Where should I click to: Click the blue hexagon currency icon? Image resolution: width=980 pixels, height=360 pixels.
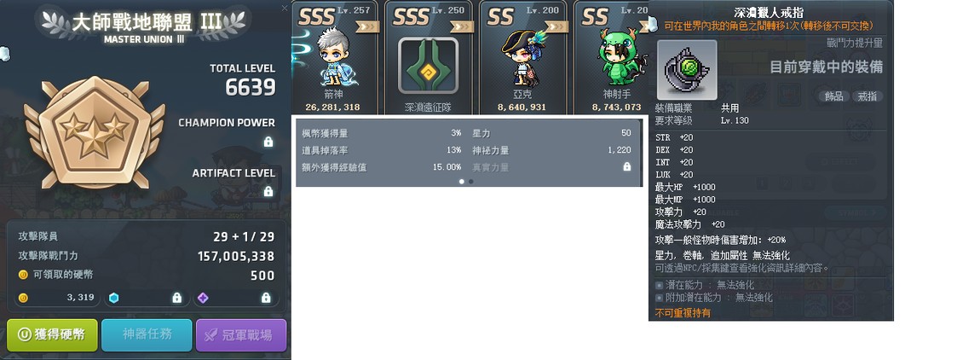[x=113, y=298]
